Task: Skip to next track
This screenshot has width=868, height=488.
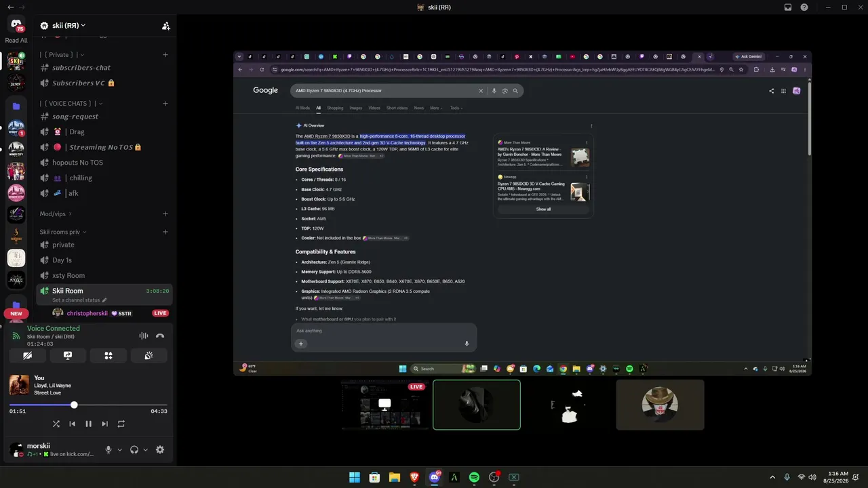Action: click(x=104, y=424)
